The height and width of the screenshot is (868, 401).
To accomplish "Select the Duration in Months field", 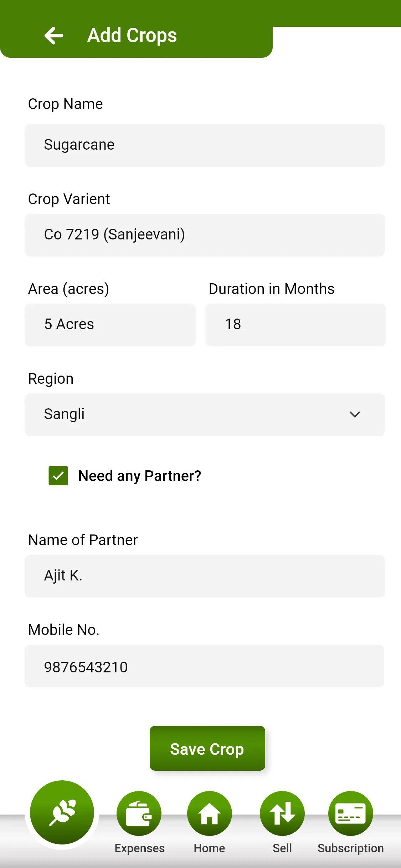I will pyautogui.click(x=295, y=325).
